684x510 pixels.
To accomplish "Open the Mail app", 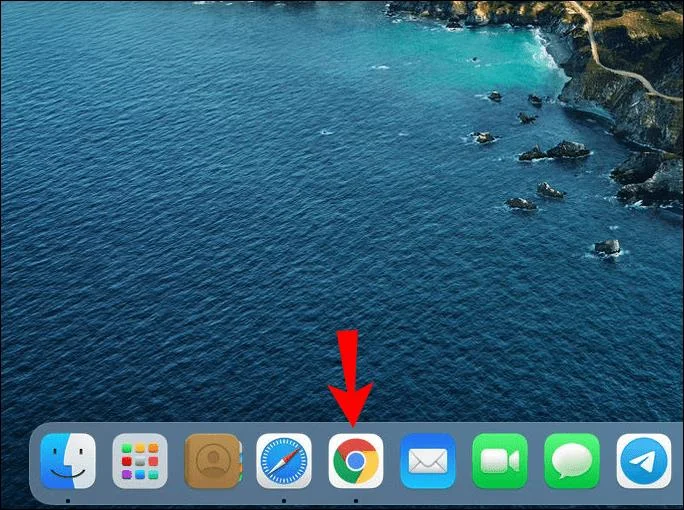I will [x=428, y=461].
